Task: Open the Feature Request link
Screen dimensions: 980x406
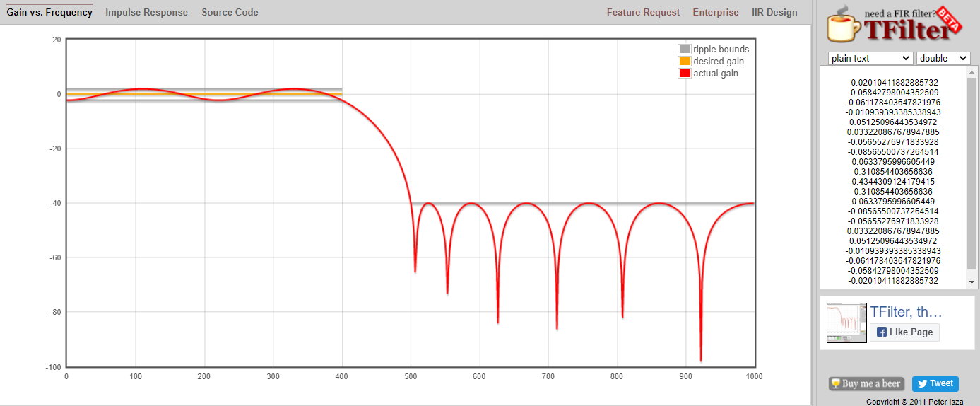Action: tap(643, 12)
